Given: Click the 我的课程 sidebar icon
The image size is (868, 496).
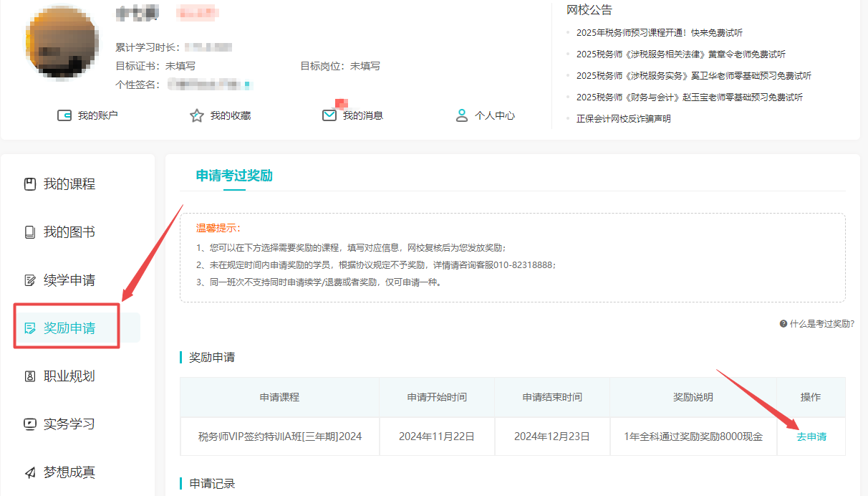Looking at the screenshot, I should (30, 184).
